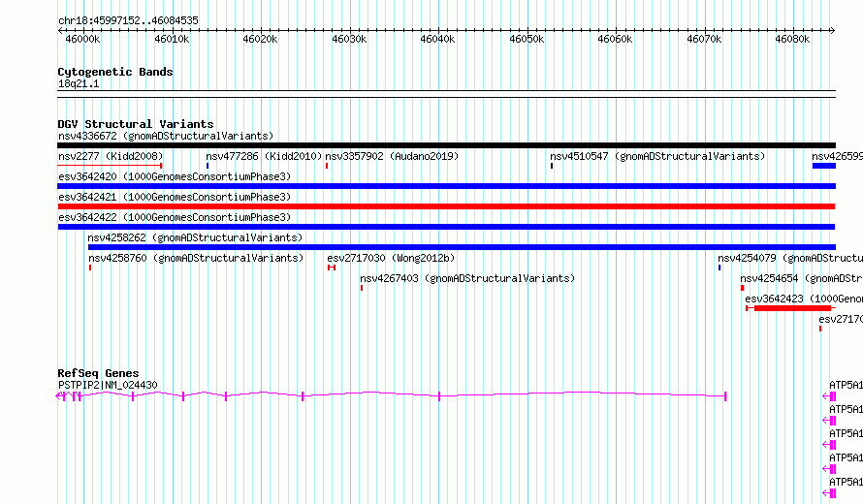Open variant esv3642421 label
863x504 pixels.
[x=175, y=197]
